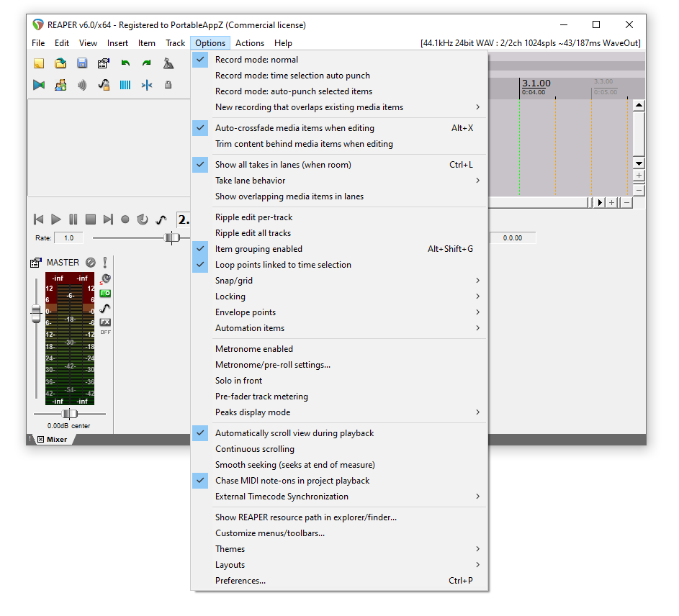Image resolution: width=679 pixels, height=616 pixels.
Task: Click audio device info text in menu bar
Action: [531, 43]
